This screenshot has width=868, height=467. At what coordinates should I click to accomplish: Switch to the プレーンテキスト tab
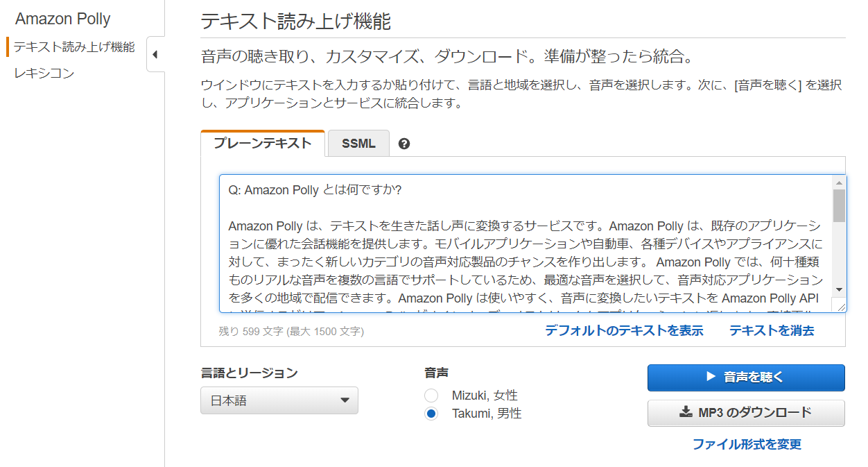[x=263, y=143]
